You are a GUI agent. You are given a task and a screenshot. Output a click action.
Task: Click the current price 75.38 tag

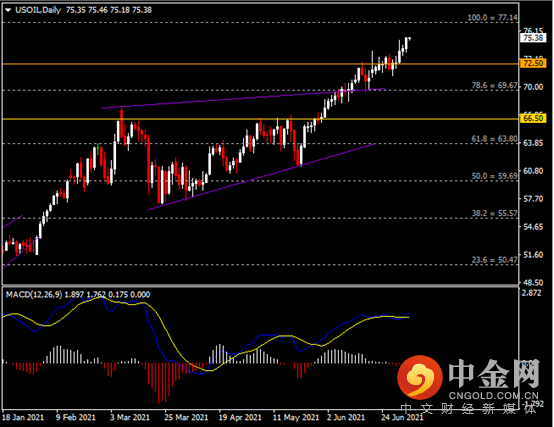(532, 38)
